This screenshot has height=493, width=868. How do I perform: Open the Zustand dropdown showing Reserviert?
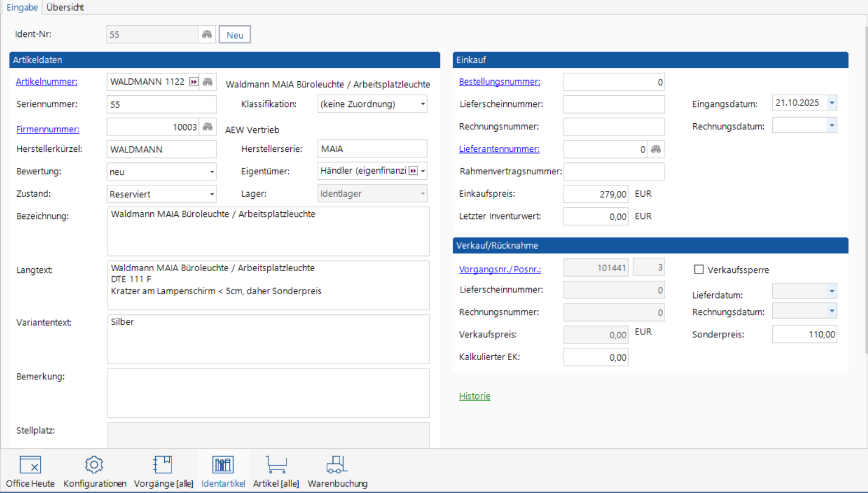click(211, 194)
